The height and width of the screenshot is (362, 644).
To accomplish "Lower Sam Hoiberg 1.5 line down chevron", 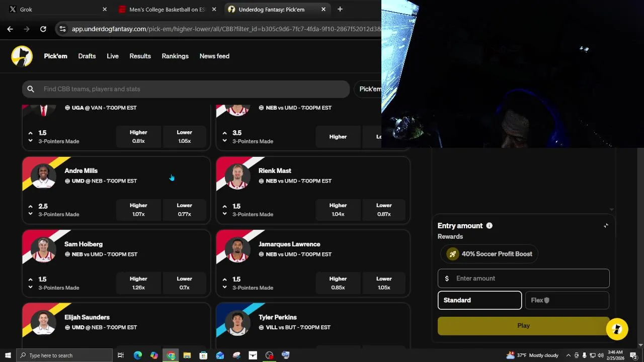I will click(x=31, y=287).
